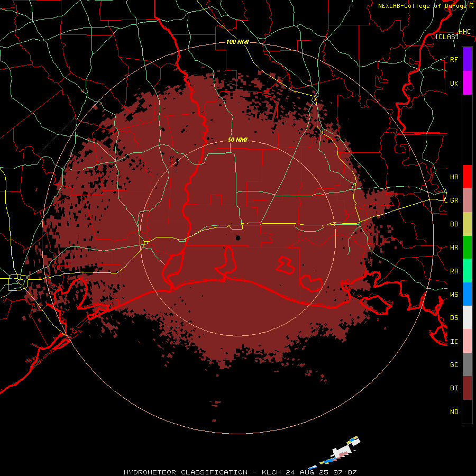Click the black radar site dot at center

237,237
